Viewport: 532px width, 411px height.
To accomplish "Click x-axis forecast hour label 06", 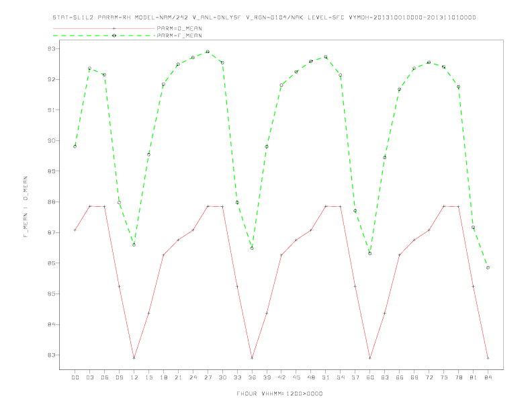I will click(105, 377).
